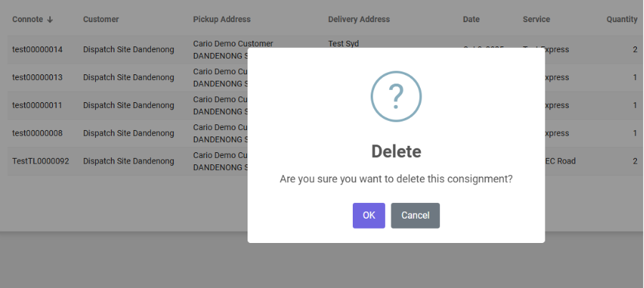Click the Test Syd delivery address
The width and height of the screenshot is (644, 288).
coord(343,44)
